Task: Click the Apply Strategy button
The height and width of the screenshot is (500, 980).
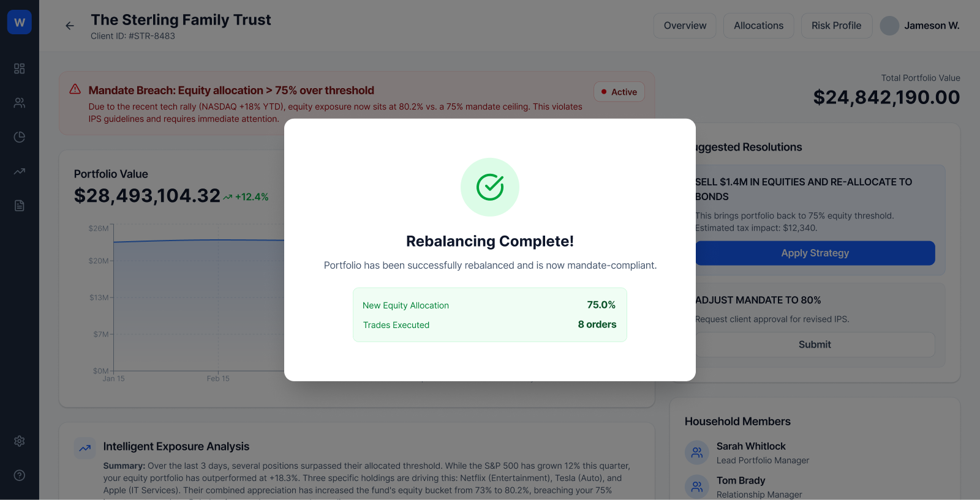Action: coord(815,253)
